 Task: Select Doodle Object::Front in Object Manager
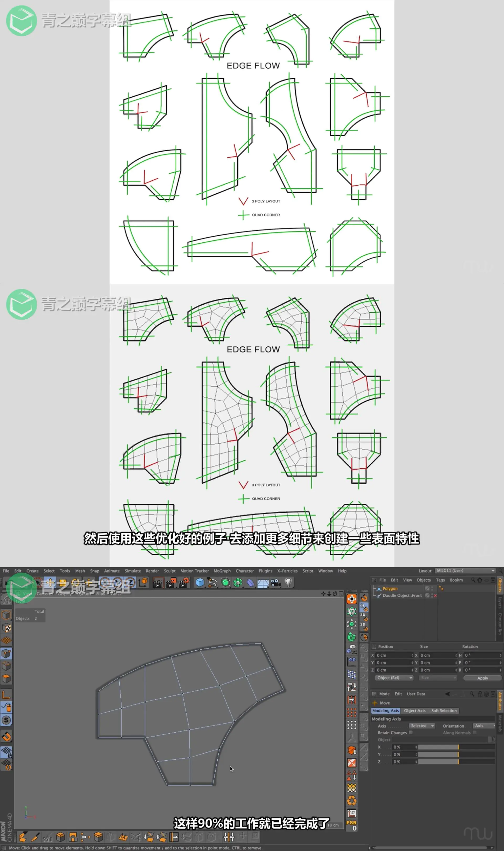[402, 595]
